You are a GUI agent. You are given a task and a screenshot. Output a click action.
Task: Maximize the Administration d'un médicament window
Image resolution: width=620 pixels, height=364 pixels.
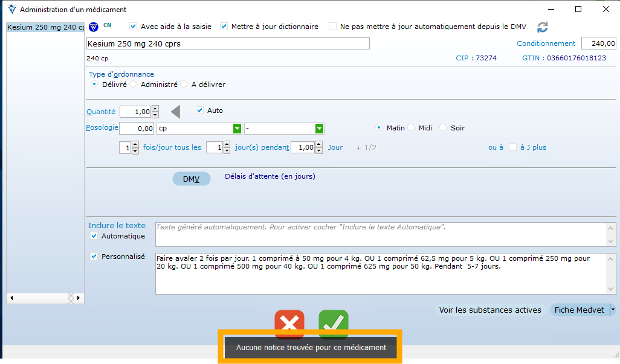(x=578, y=9)
